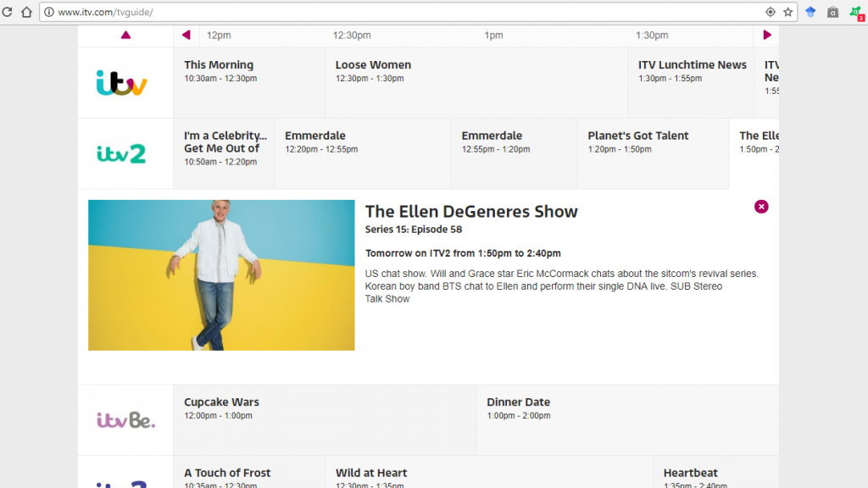Go to the browser home page
This screenshot has height=488, width=868.
26,12
